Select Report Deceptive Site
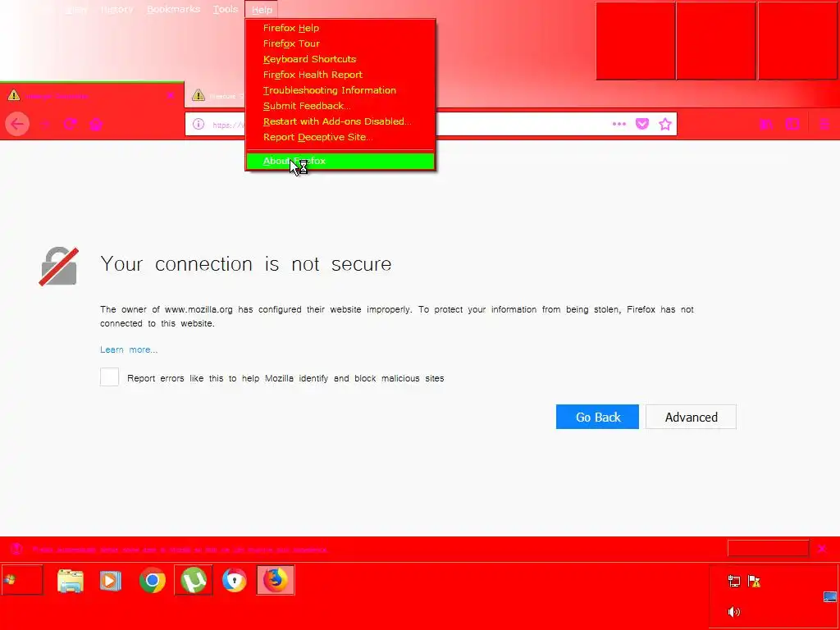The width and height of the screenshot is (840, 630). [340, 137]
